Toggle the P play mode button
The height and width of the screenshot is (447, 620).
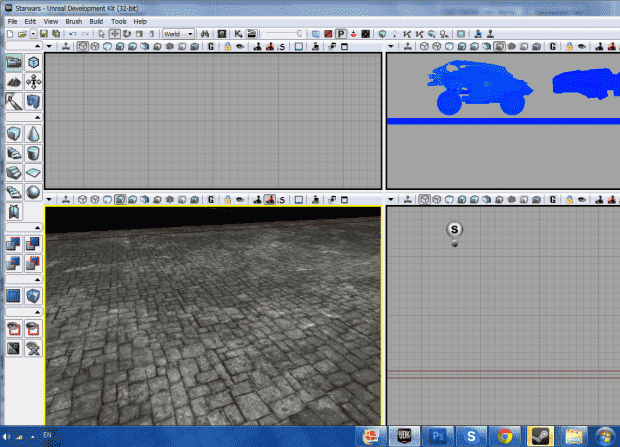pyautogui.click(x=340, y=33)
